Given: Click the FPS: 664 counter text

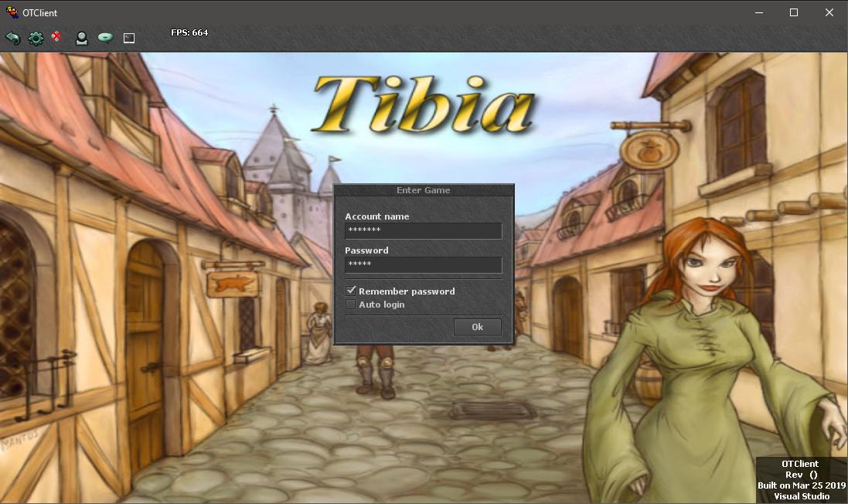Looking at the screenshot, I should coord(189,32).
